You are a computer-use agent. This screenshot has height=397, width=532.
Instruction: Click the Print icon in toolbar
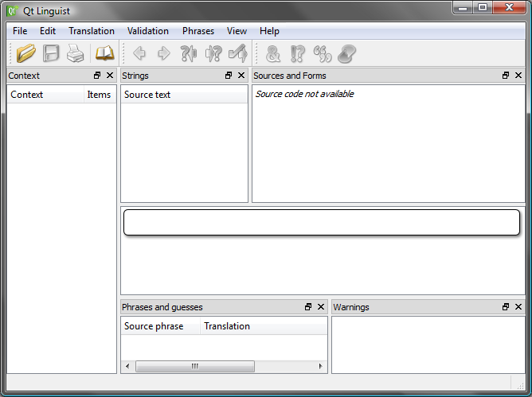(x=75, y=54)
